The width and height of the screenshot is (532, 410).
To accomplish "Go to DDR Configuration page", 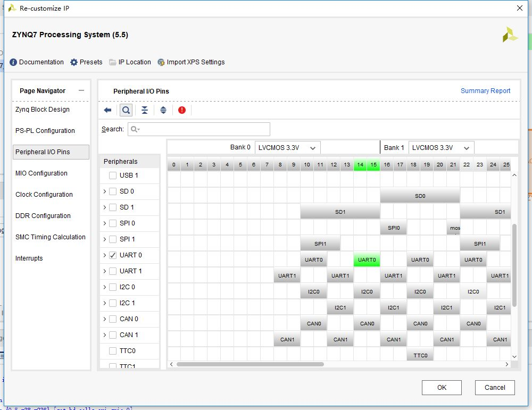I will (x=43, y=216).
